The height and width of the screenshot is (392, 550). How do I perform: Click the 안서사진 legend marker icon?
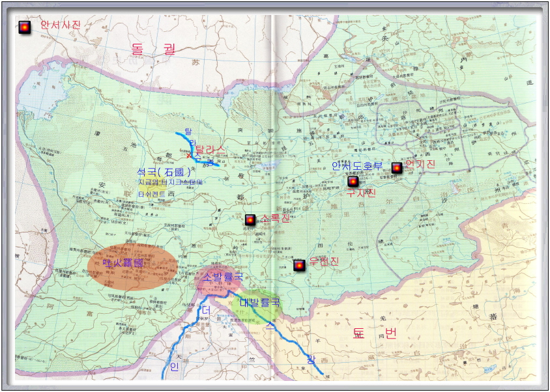point(24,27)
